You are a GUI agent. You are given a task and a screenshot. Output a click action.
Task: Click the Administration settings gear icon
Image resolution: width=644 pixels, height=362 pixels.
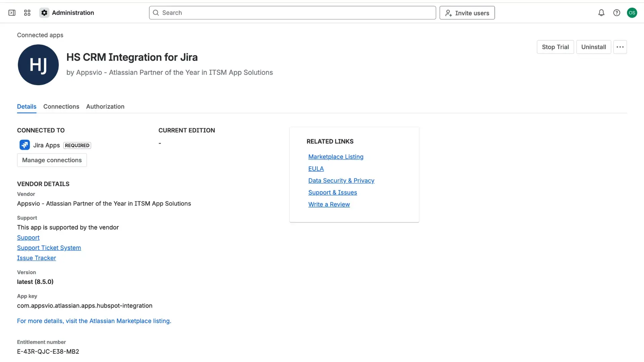tap(44, 13)
